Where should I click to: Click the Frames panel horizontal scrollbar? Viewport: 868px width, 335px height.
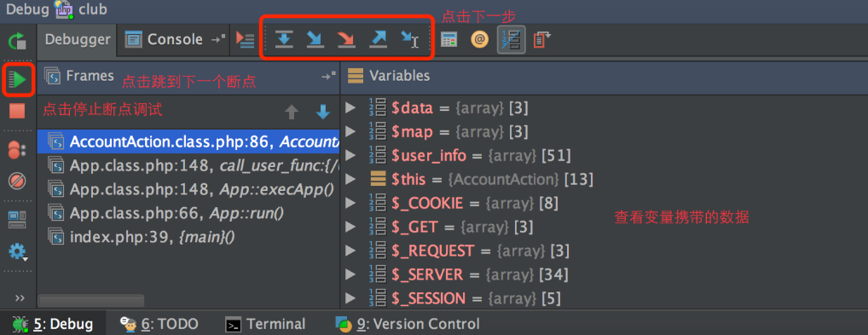coord(91,300)
